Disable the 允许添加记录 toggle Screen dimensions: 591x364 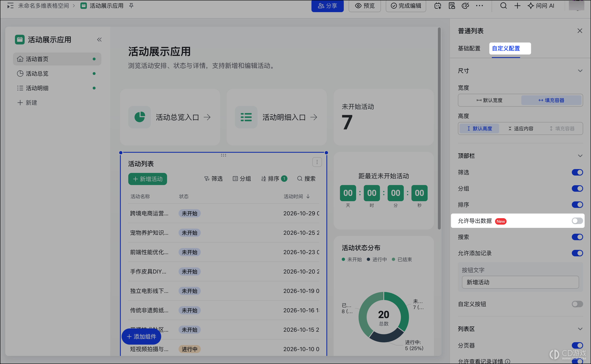tap(577, 253)
